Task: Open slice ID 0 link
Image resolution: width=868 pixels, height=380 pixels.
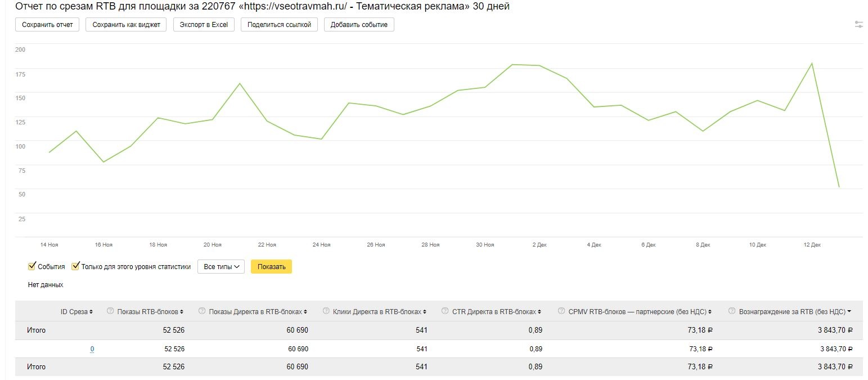Action: click(x=92, y=349)
